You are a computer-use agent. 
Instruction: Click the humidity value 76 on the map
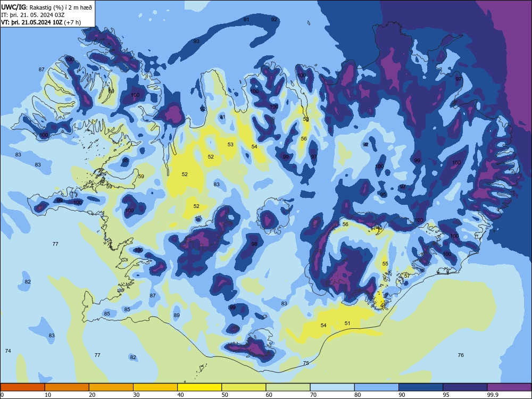point(461,355)
